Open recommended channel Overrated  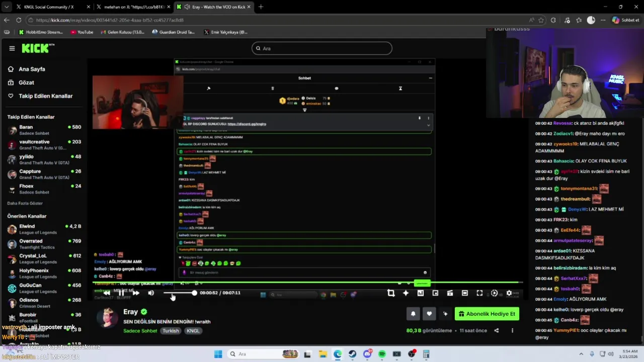(x=44, y=244)
